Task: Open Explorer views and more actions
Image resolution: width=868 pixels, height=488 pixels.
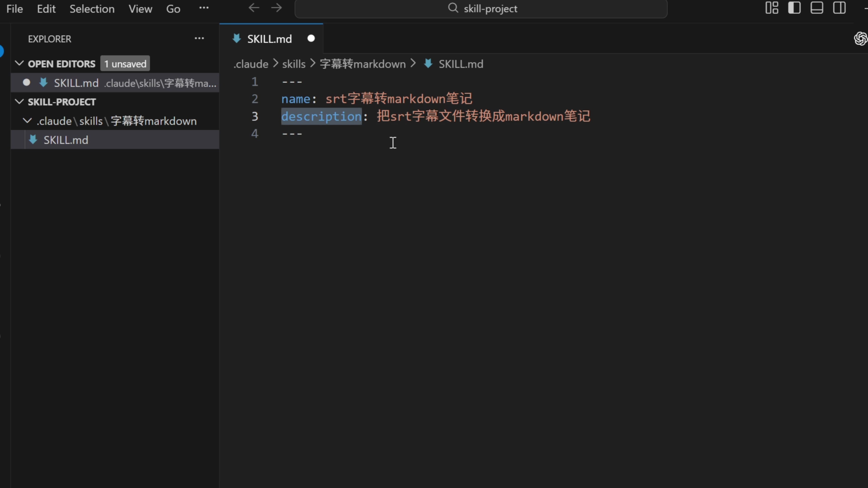Action: pyautogui.click(x=199, y=38)
